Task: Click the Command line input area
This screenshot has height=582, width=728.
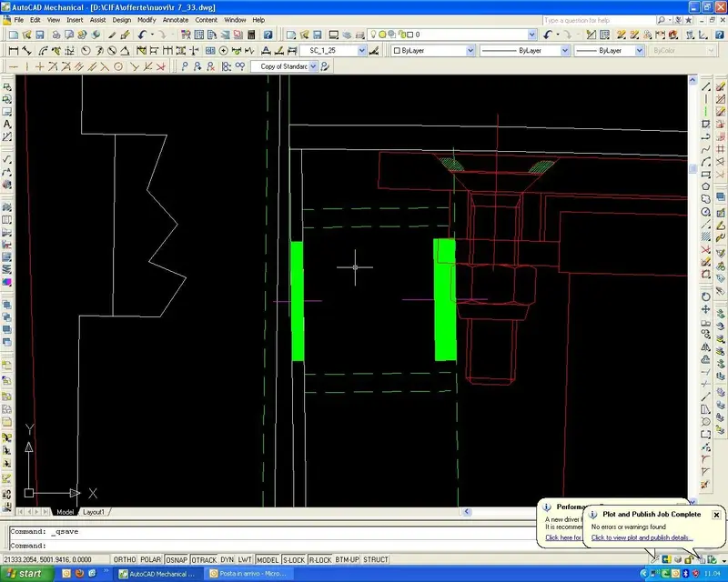Action: pos(271,546)
